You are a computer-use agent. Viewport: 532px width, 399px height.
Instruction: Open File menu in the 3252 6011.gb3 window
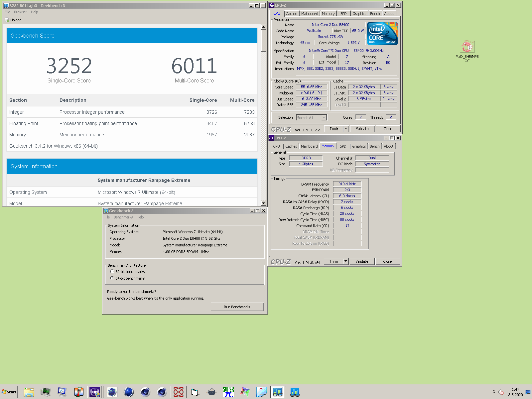pos(7,12)
